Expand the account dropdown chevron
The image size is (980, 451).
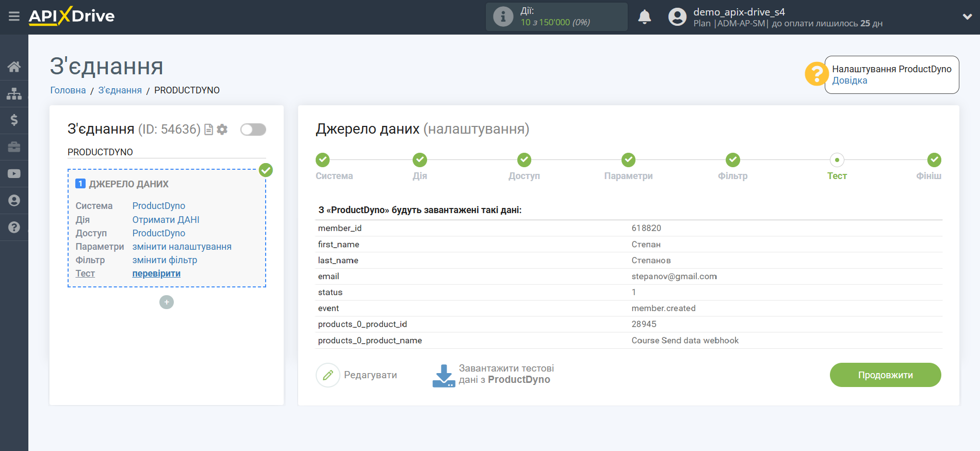pos(967,17)
